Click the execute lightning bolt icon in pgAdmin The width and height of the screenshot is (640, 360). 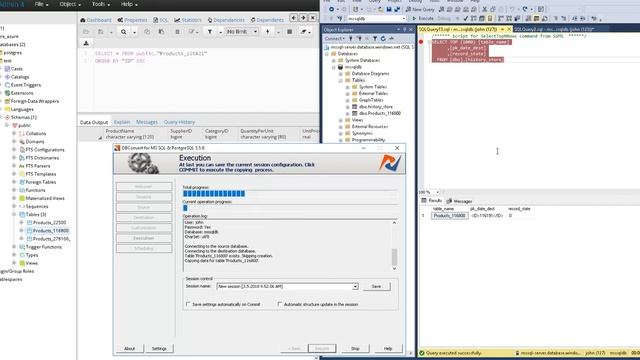[x=268, y=32]
